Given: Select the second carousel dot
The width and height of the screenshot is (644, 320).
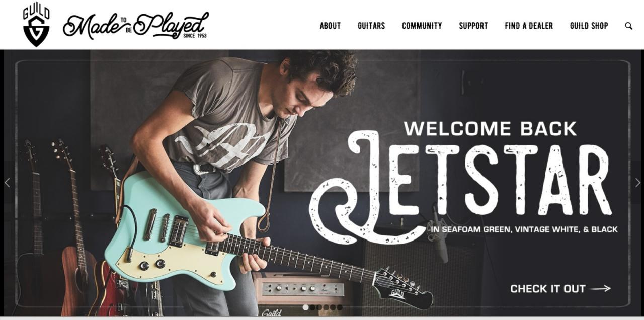Looking at the screenshot, I should click(x=312, y=307).
